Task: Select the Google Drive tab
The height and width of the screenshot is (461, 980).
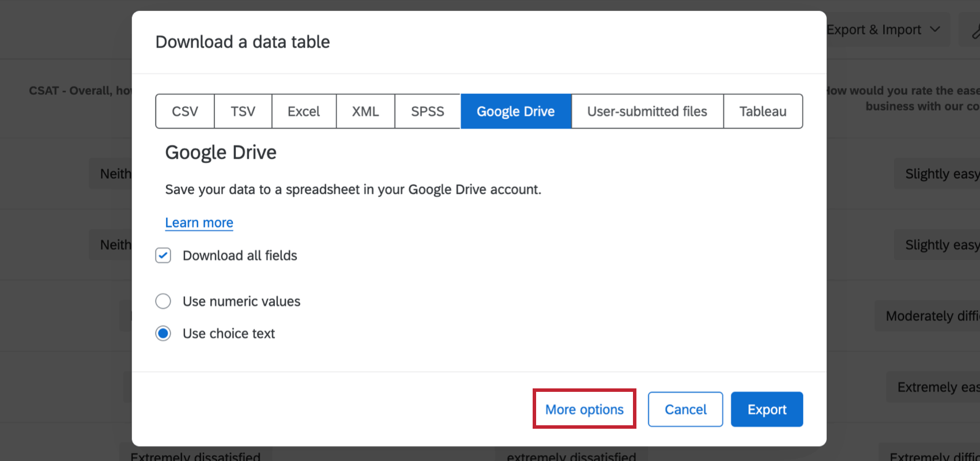Action: [516, 111]
